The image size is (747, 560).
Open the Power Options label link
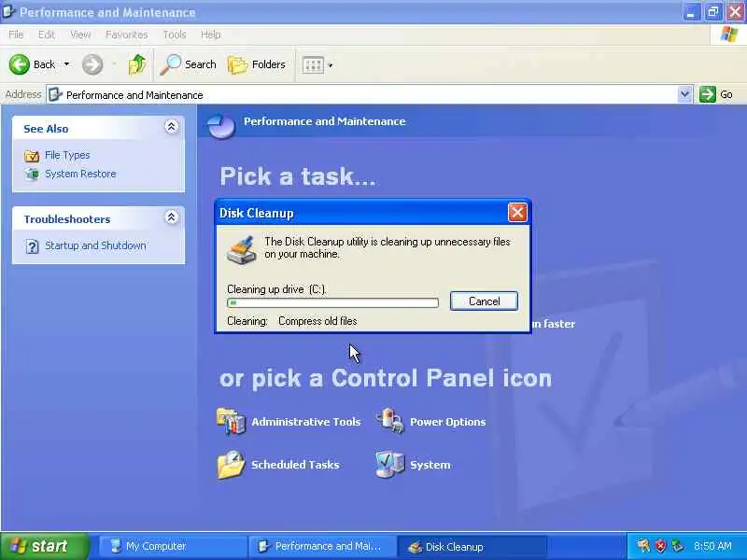tap(448, 422)
